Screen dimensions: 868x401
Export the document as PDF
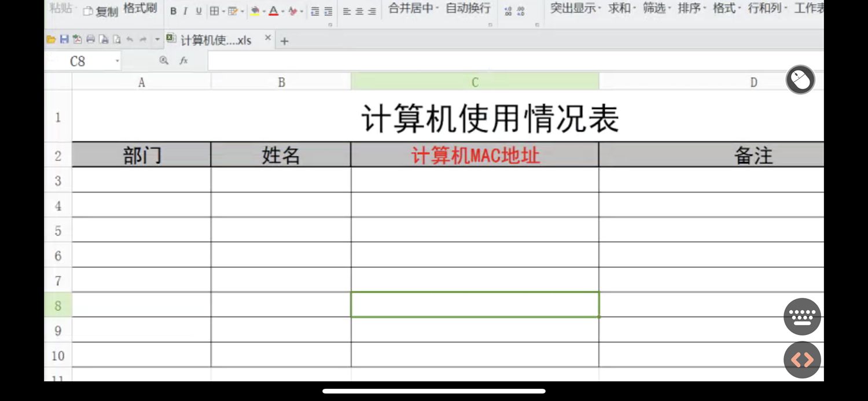[x=77, y=39]
